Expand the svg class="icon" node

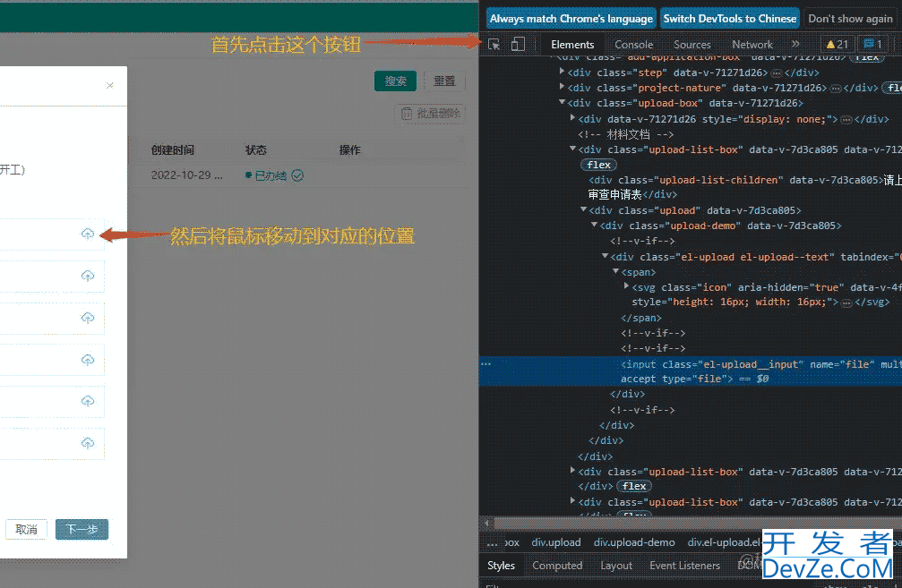tap(626, 285)
